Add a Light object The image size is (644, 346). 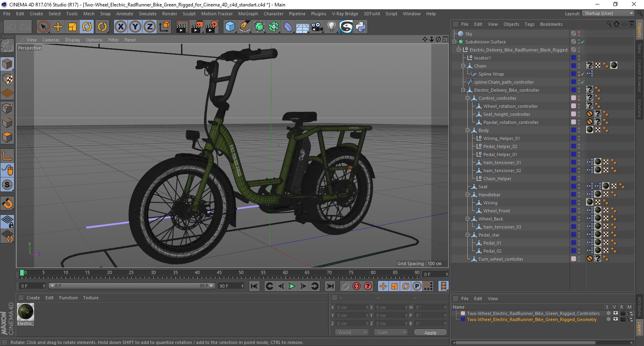(x=331, y=27)
